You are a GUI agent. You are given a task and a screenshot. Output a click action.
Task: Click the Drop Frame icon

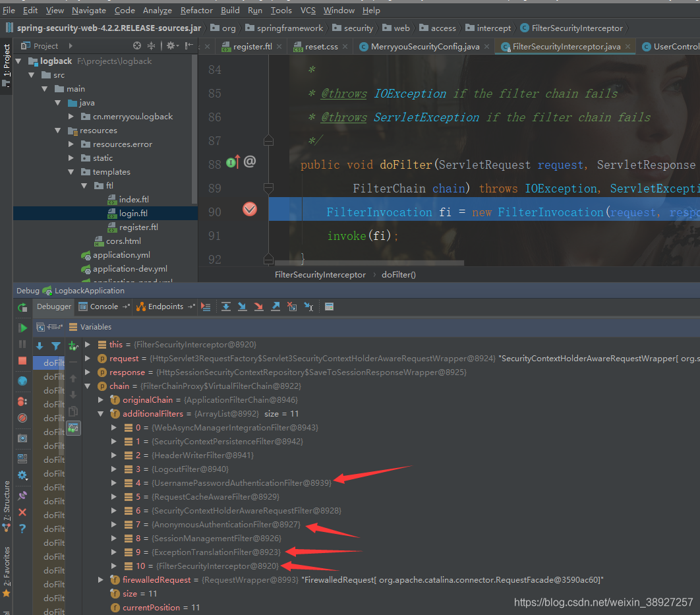(x=292, y=307)
